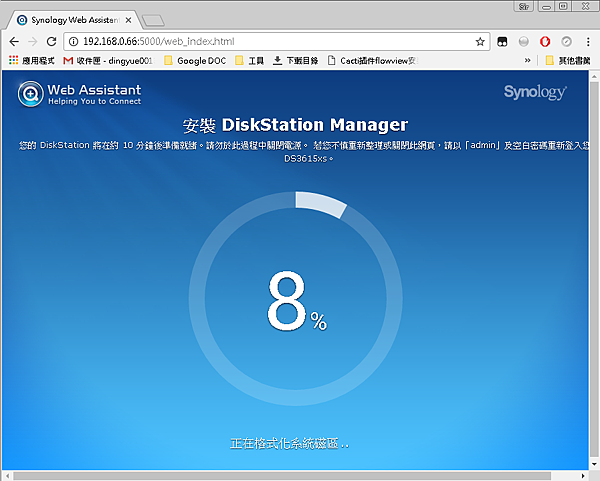The image size is (600, 481).
Task: Select the Synology Web Assistant tab
Action: [73, 20]
